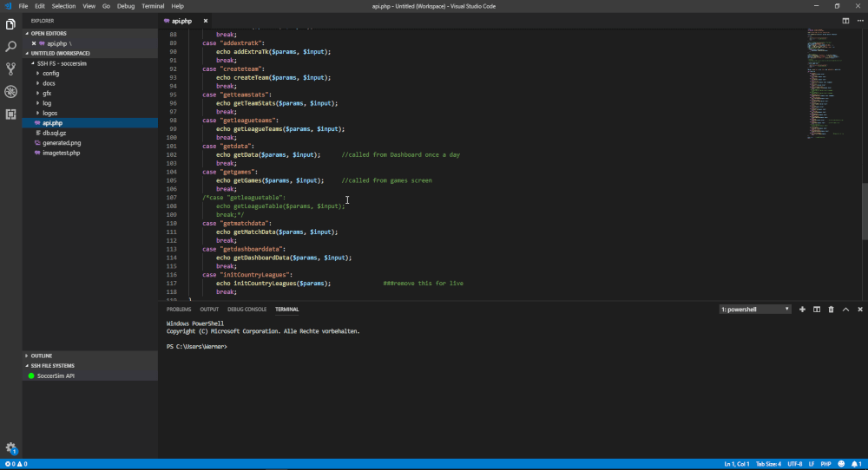Split the terminal pane
Image resolution: width=868 pixels, height=470 pixels.
click(817, 309)
